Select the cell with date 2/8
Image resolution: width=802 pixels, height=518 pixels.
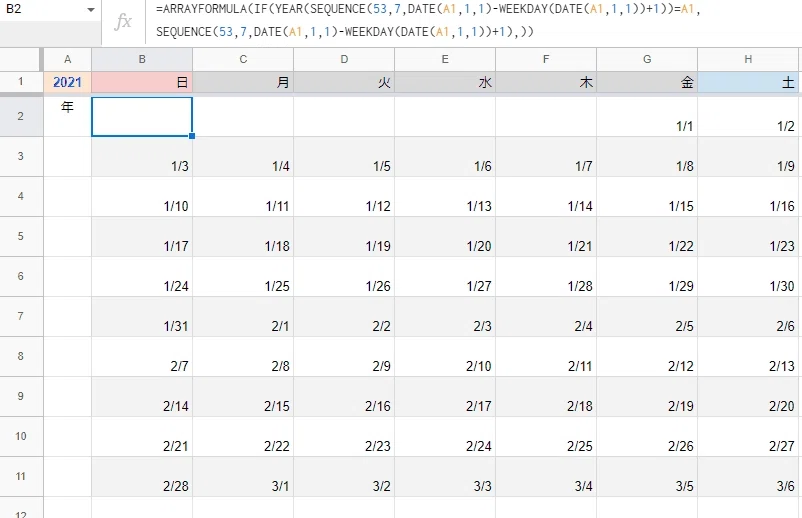[243, 356]
